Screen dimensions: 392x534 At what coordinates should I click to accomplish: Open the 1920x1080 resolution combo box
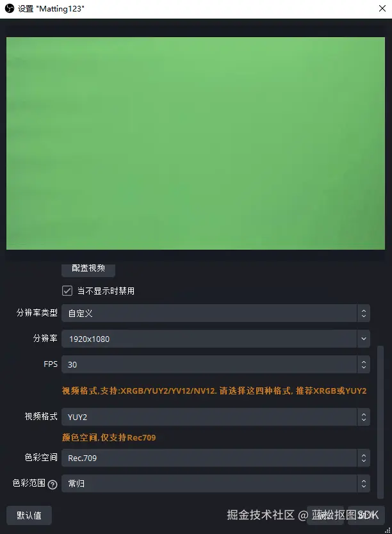pyautogui.click(x=216, y=339)
